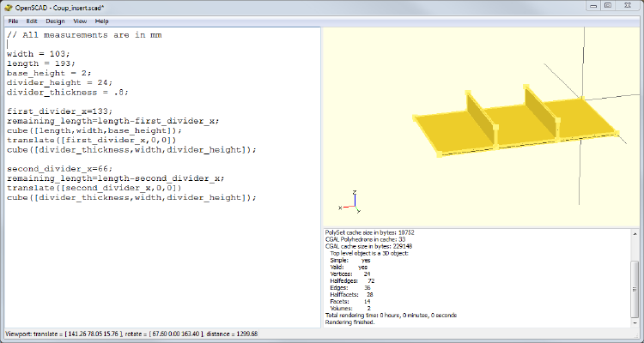This screenshot has height=343, width=644.
Task: Maximize the OpenSCAD window
Action: click(x=608, y=6)
